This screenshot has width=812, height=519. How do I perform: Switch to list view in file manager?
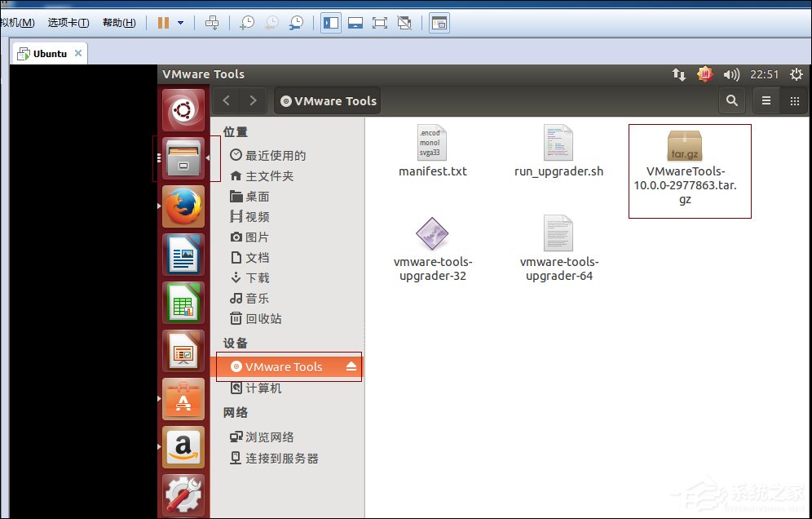765,100
